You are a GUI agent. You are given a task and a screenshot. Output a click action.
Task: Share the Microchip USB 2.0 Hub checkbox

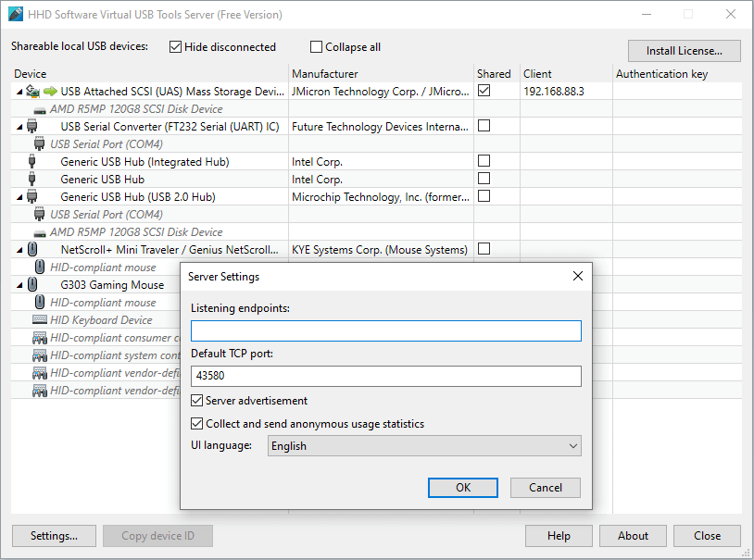[x=484, y=196]
